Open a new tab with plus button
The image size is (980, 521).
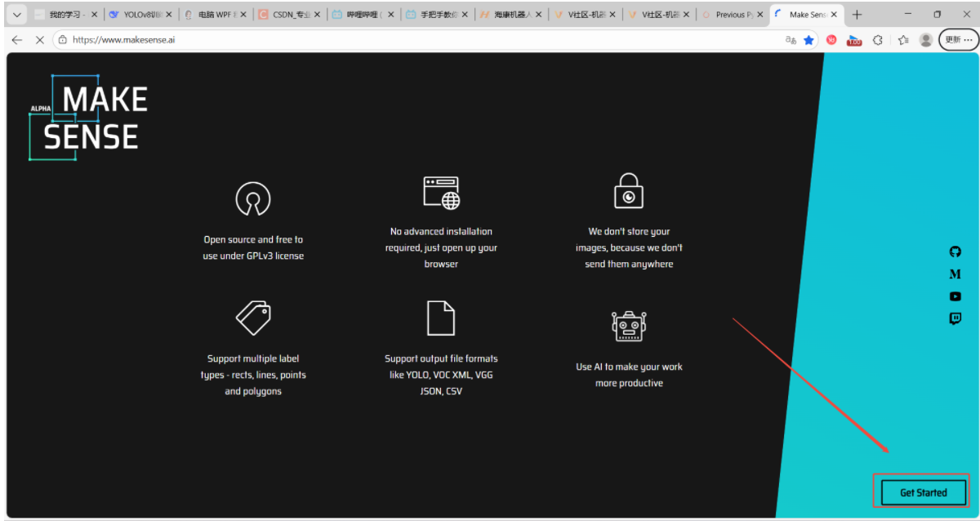point(857,14)
